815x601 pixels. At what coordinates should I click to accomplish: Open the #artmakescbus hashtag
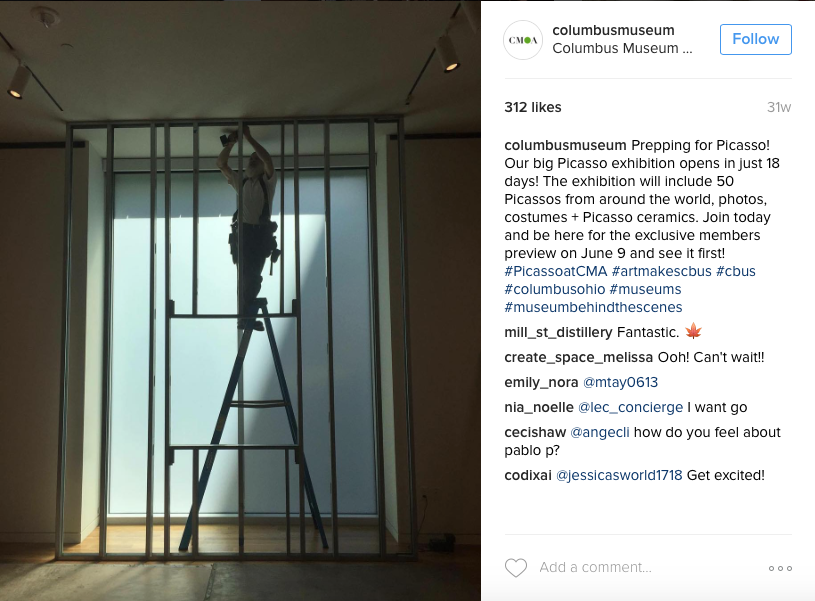click(x=662, y=271)
